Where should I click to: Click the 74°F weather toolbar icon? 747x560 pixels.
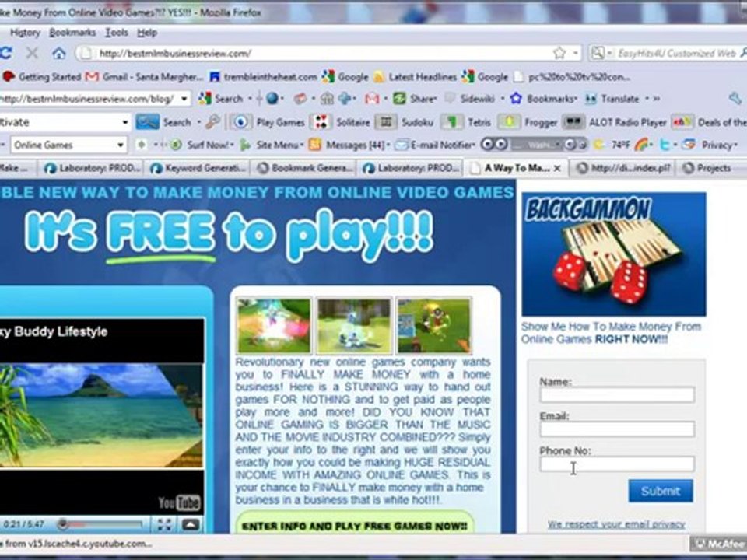(x=612, y=145)
